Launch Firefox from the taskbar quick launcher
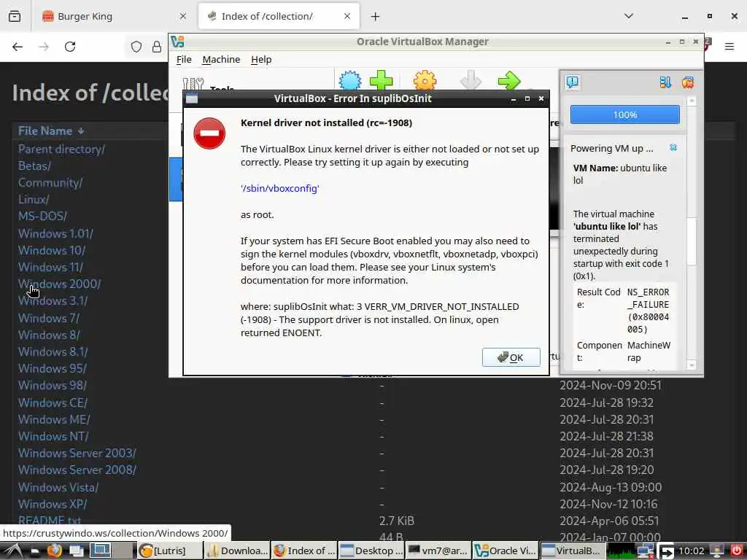The image size is (747, 560). pyautogui.click(x=54, y=551)
